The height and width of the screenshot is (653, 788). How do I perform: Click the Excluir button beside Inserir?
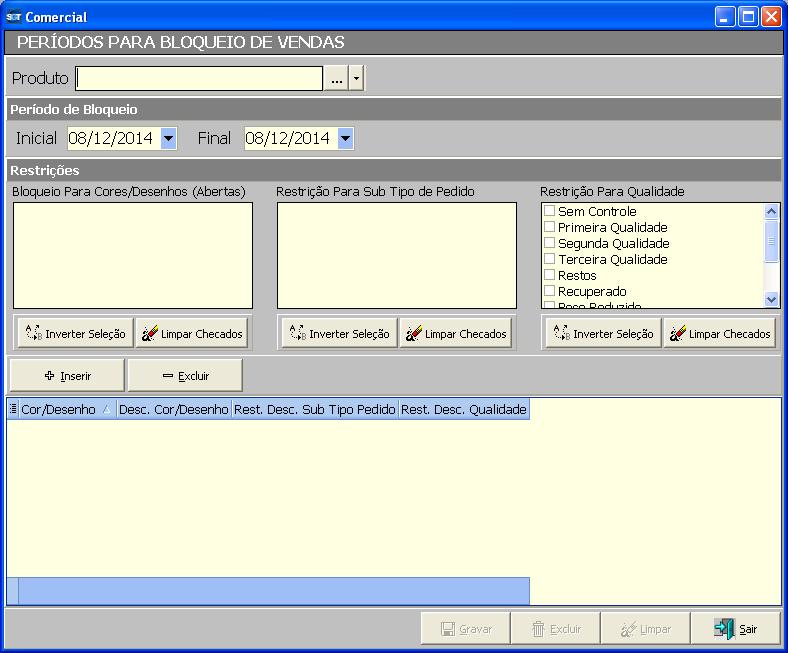pyautogui.click(x=185, y=376)
